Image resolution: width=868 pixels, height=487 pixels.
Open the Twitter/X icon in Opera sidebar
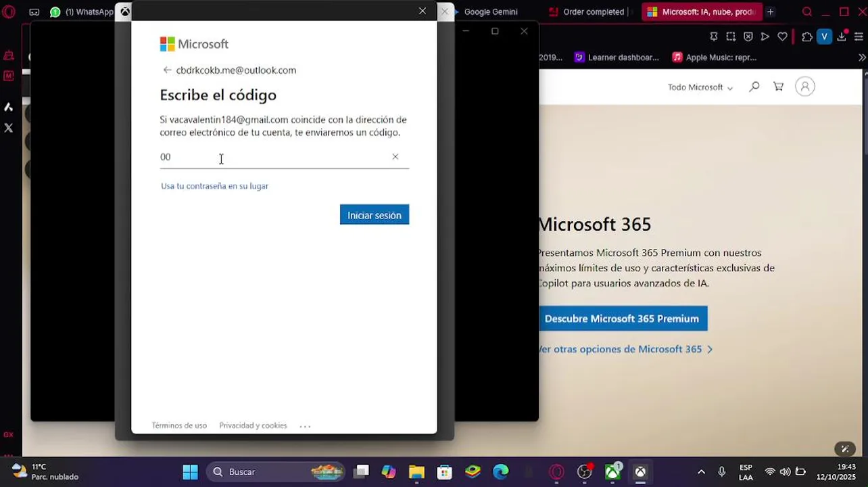pyautogui.click(x=9, y=128)
